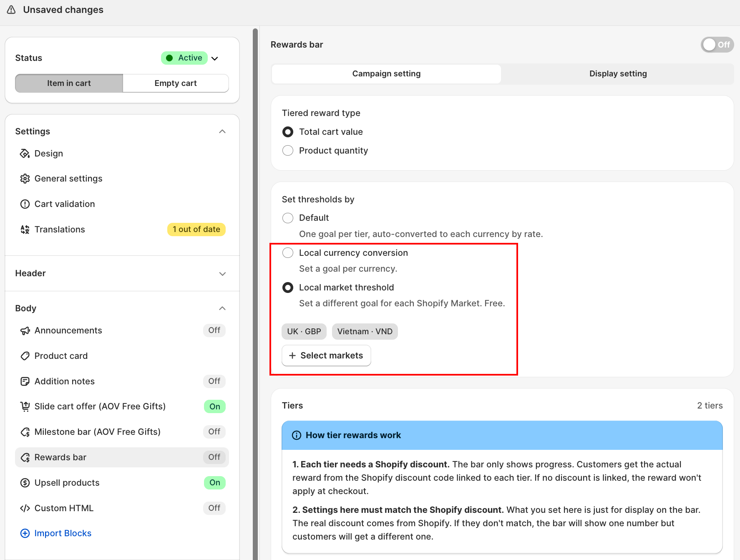Screen dimensions: 740x560
Task: Click the General settings gear icon
Action: coord(25,179)
